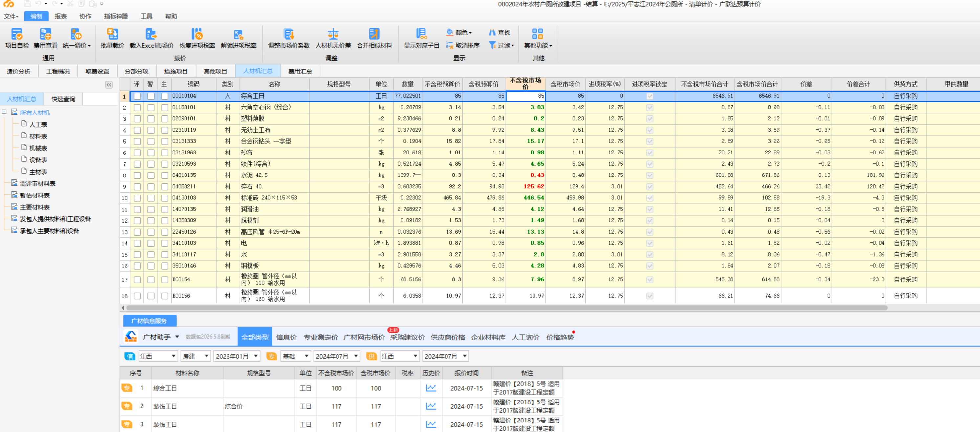Viewport: 980px width, 432px height.
Task: Click the orange 供 supplier badge
Action: coord(371,356)
